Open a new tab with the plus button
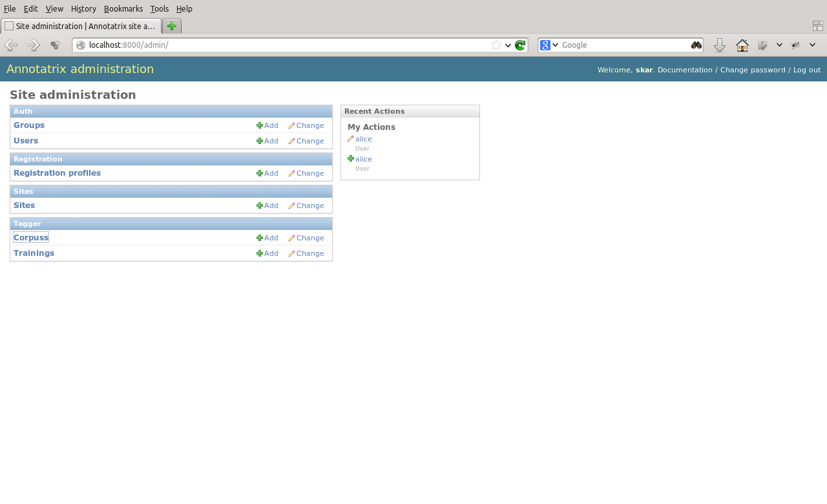Viewport: 827px width, 504px height. (x=171, y=26)
